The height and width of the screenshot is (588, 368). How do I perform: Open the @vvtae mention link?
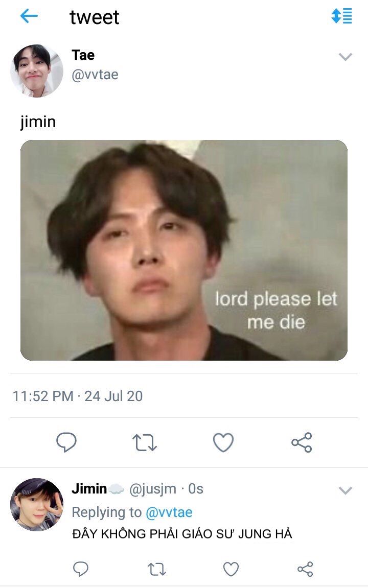click(x=169, y=512)
